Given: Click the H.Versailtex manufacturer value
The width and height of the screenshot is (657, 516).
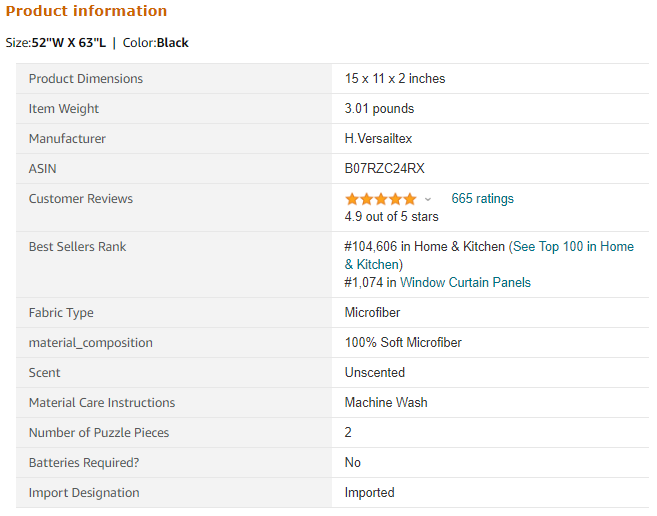Looking at the screenshot, I should 378,138.
